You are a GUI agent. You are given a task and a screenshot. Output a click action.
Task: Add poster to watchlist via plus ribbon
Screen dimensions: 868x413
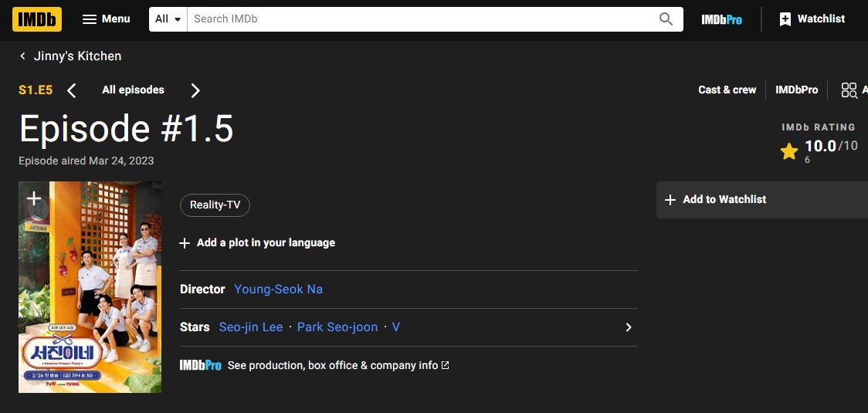click(x=34, y=198)
